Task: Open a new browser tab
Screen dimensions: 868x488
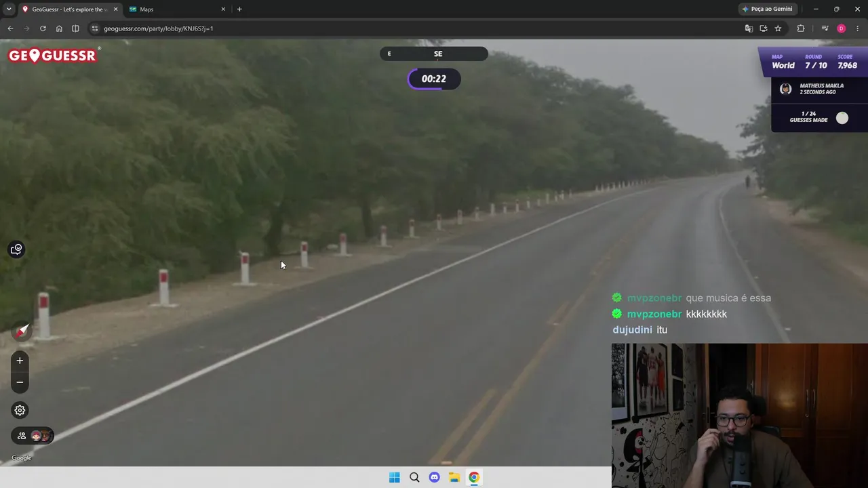Action: pos(239,9)
